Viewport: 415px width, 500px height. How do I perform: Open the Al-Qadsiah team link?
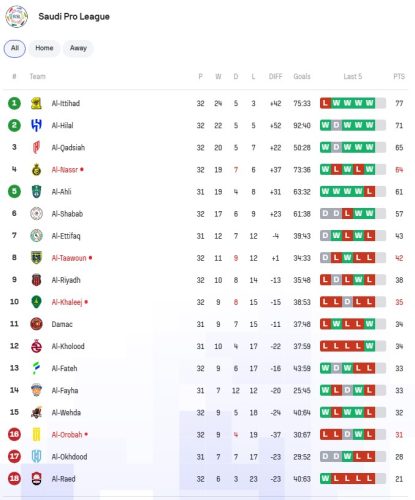[68, 148]
